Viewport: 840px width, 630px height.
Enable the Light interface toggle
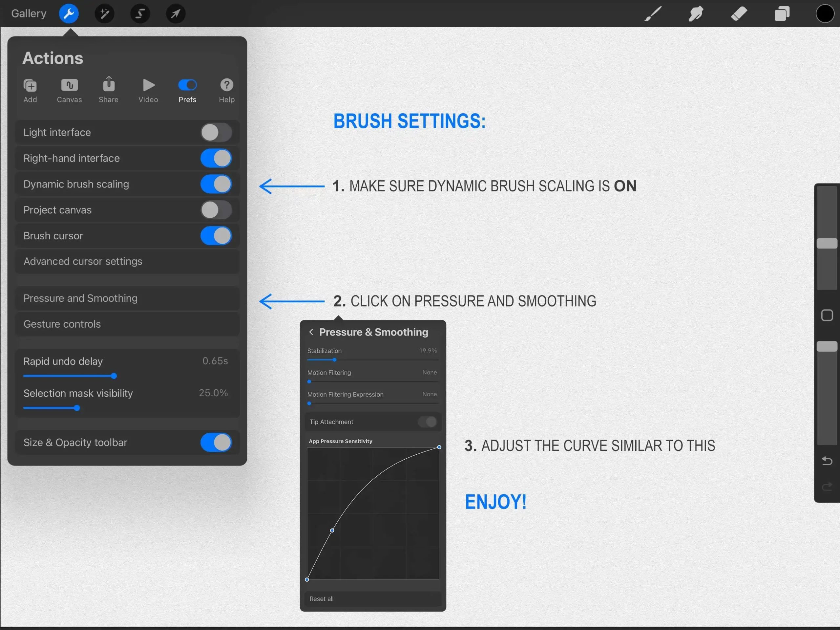coord(216,132)
